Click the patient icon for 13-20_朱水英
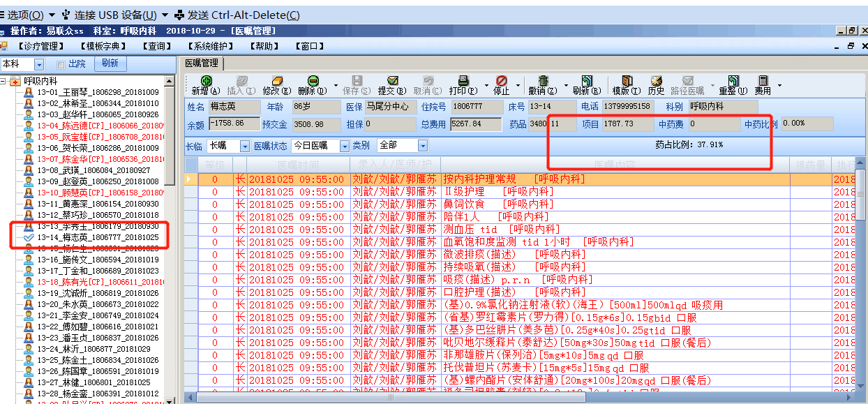The width and height of the screenshot is (868, 404). click(x=29, y=304)
